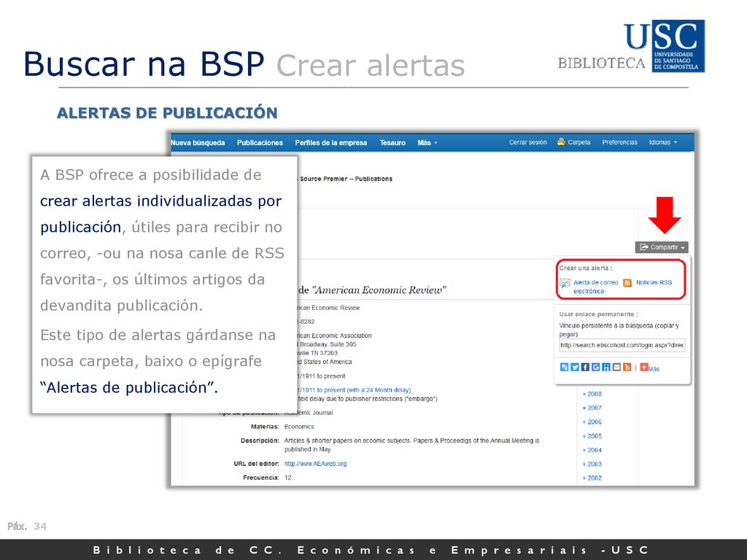
Task: Click the Materias value Economics
Action: point(299,427)
